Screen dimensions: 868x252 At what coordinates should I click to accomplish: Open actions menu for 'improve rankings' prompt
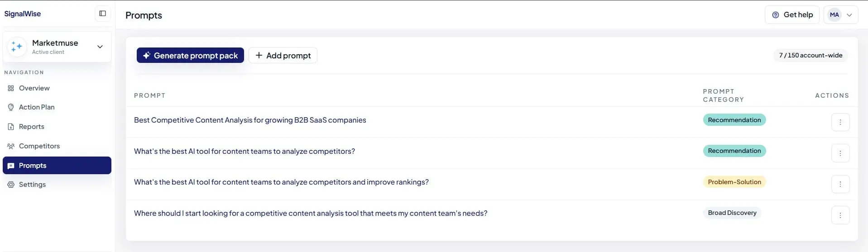[x=840, y=184]
